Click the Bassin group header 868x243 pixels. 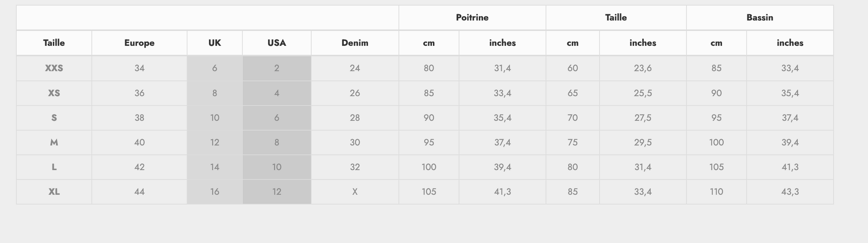759,18
